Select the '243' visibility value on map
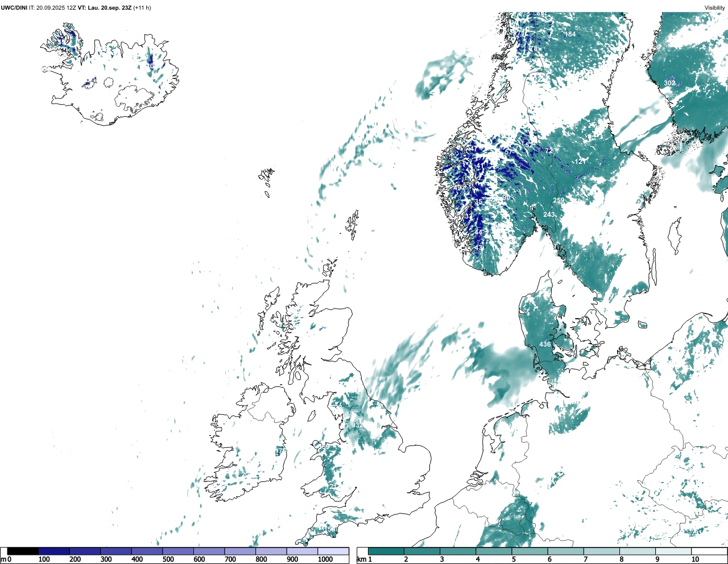This screenshot has width=728, height=564. [x=549, y=215]
